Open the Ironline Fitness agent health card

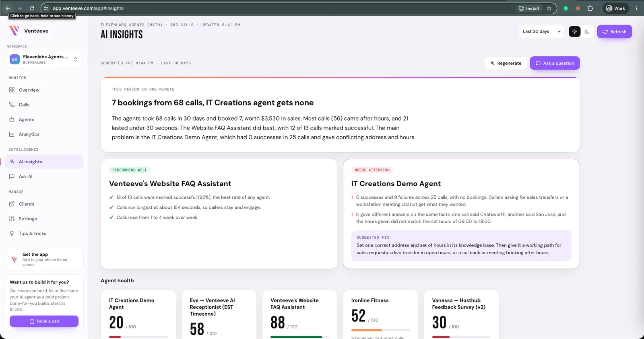point(381,314)
